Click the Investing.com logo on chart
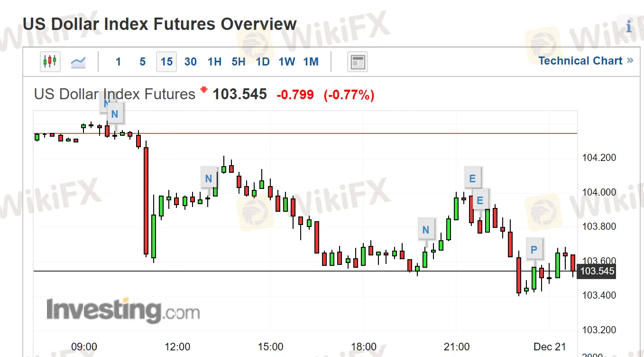This screenshot has width=644, height=357. (123, 311)
